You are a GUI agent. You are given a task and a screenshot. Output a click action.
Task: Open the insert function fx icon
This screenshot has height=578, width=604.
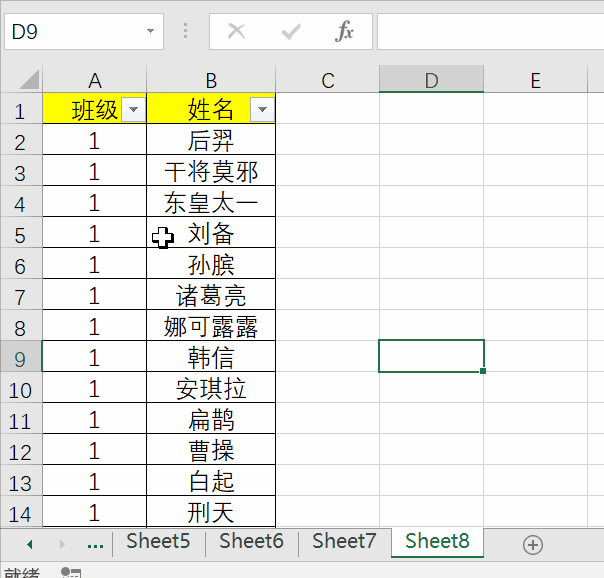[x=344, y=31]
